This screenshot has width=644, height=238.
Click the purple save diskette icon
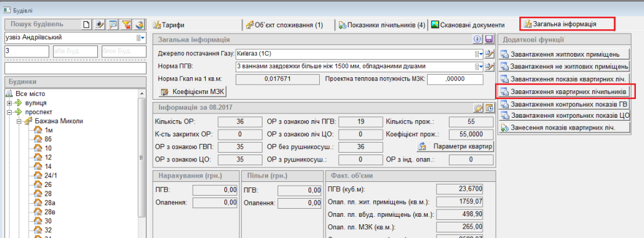(489, 39)
